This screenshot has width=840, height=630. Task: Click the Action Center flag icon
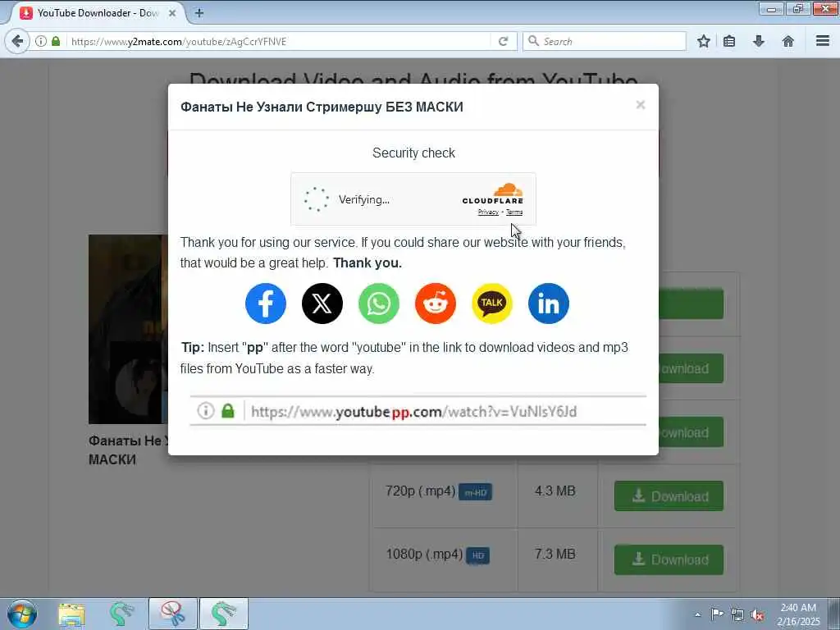[x=717, y=614]
